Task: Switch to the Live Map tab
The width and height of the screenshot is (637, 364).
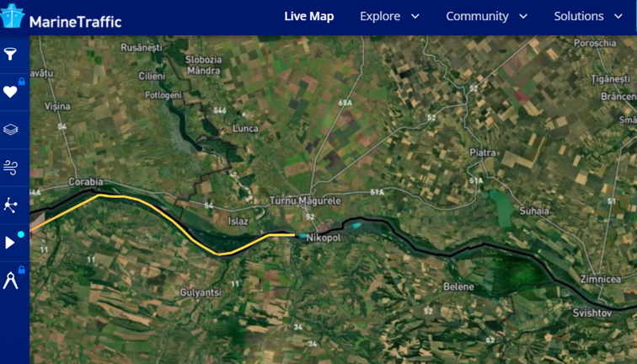Action: (x=308, y=16)
